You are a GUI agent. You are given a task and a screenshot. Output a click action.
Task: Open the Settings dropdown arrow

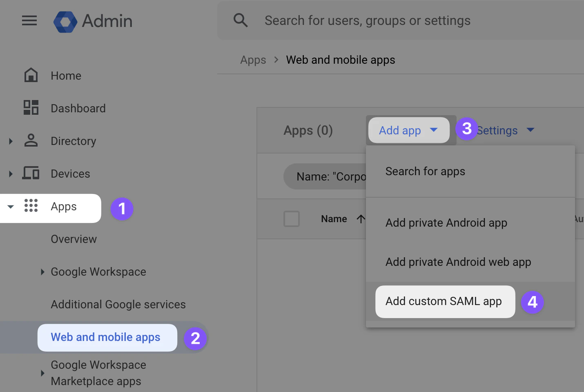[531, 130]
